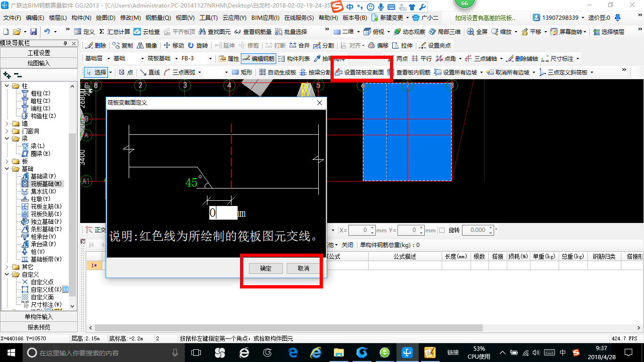Open 构件列表 component list
This screenshot has width=644, height=362.
[x=294, y=59]
